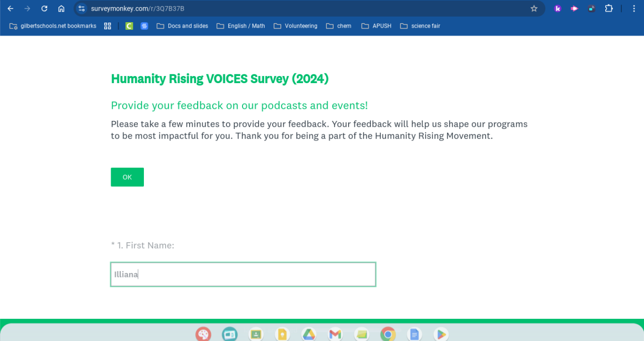Open Google Drive from the shelf
644x341 pixels.
pyautogui.click(x=308, y=334)
